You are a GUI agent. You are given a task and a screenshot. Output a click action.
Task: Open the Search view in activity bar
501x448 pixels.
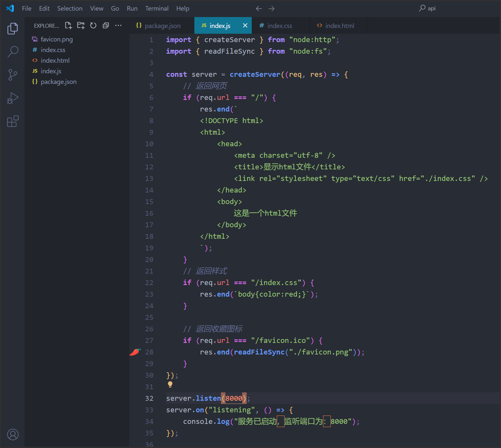pos(13,51)
